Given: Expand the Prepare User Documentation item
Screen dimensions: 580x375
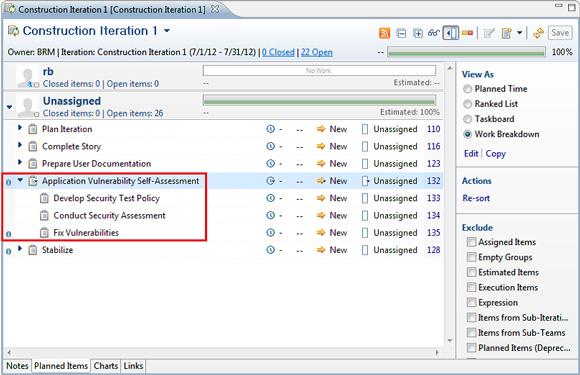Looking at the screenshot, I should pos(20,162).
